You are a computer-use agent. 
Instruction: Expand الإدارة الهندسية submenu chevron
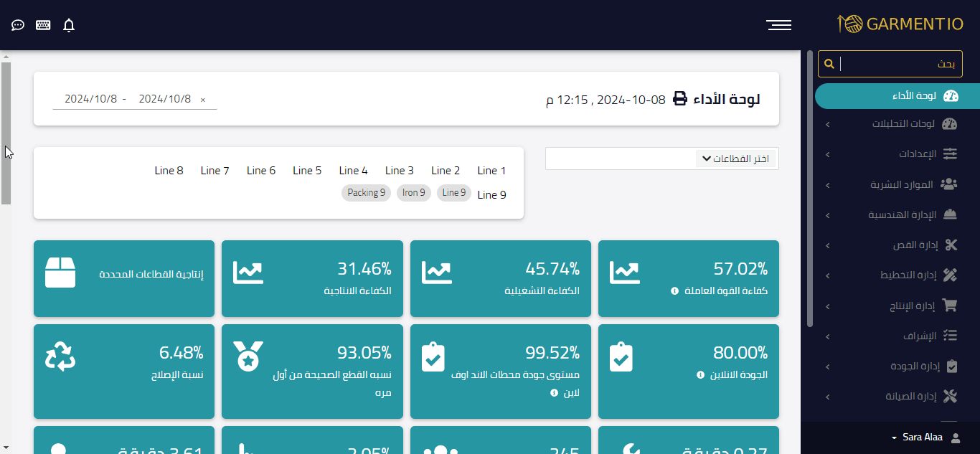[828, 215]
